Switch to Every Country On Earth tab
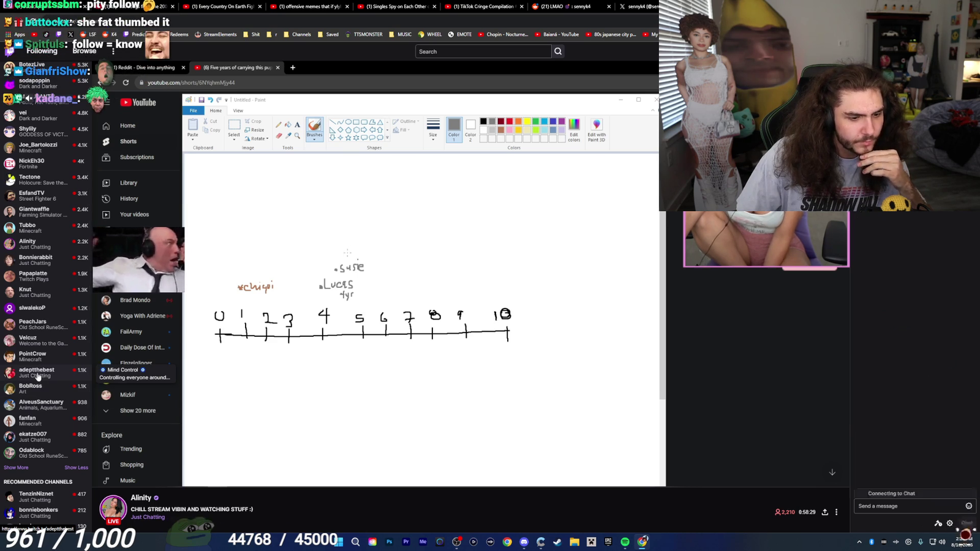980x551 pixels. point(222,7)
